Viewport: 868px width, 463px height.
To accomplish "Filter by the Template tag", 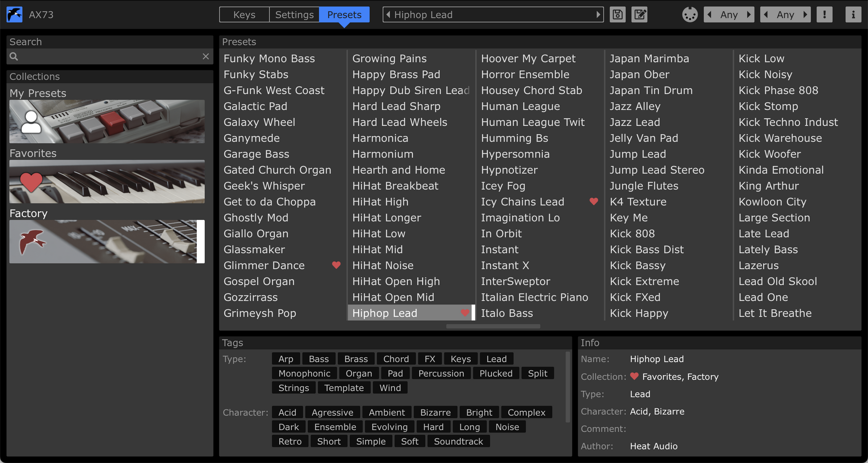I will pos(344,388).
